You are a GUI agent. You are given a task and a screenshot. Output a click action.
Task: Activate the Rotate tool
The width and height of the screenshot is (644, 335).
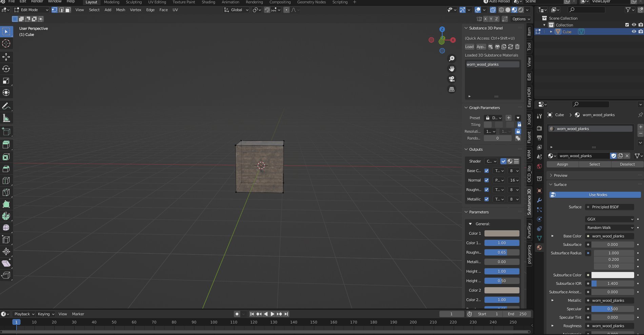(6, 69)
